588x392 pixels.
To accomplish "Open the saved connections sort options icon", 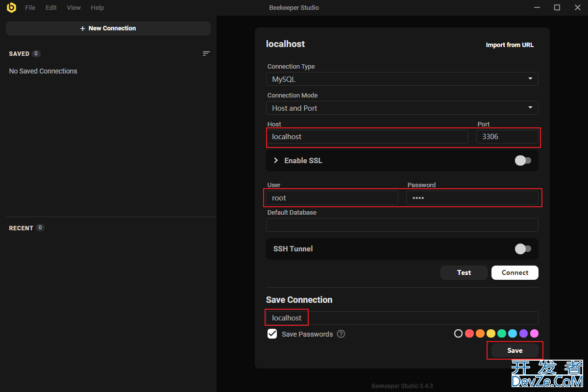I will coord(206,53).
